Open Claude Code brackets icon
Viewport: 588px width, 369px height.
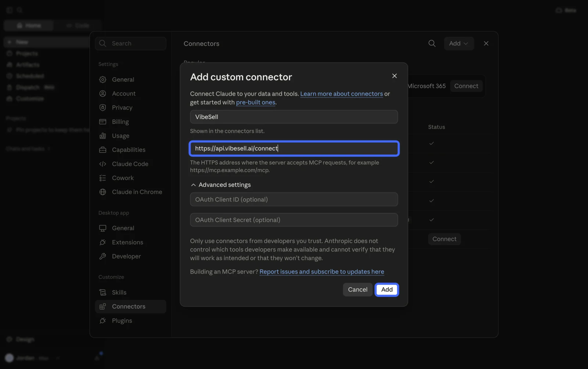pyautogui.click(x=103, y=164)
